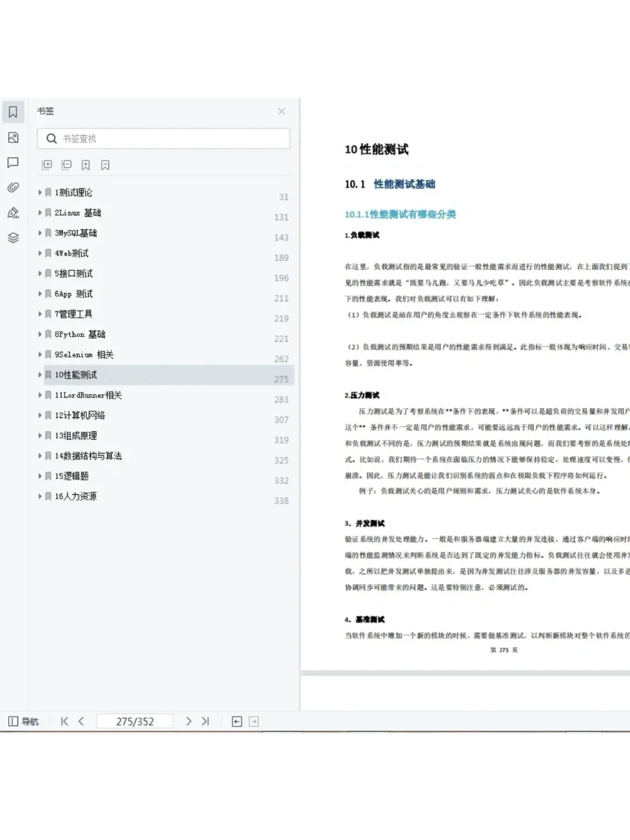630x840 pixels.
Task: Open the layers panel
Action: [x=13, y=238]
